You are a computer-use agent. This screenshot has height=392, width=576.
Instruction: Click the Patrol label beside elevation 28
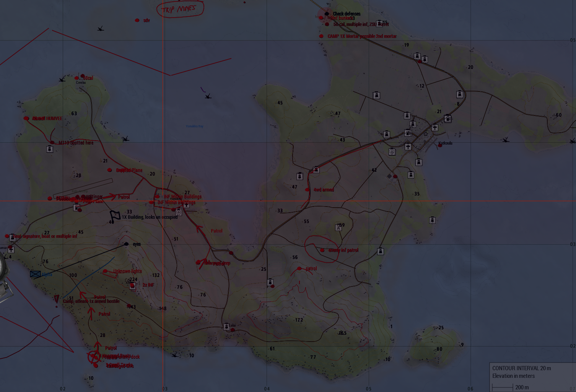click(111, 348)
